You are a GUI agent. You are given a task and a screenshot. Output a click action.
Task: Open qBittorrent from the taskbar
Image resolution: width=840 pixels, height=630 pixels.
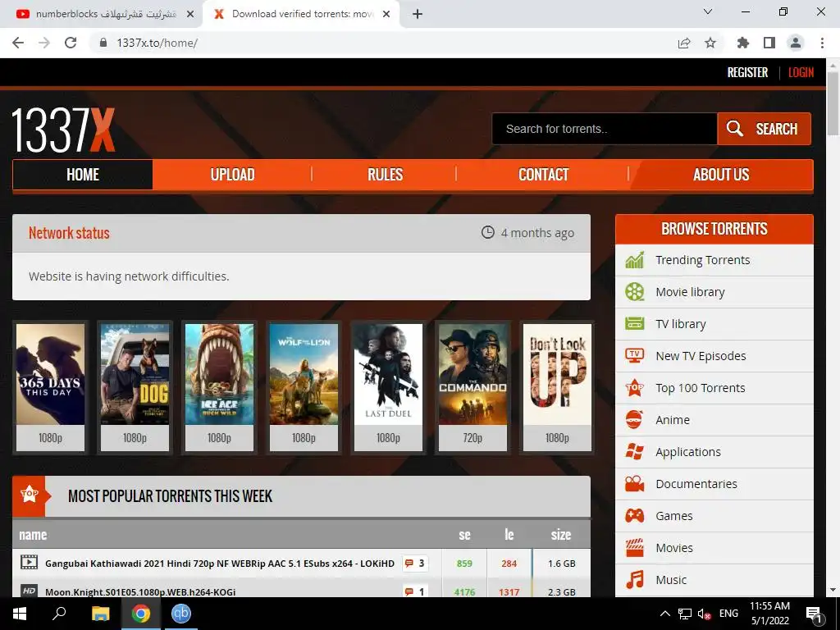tap(181, 614)
